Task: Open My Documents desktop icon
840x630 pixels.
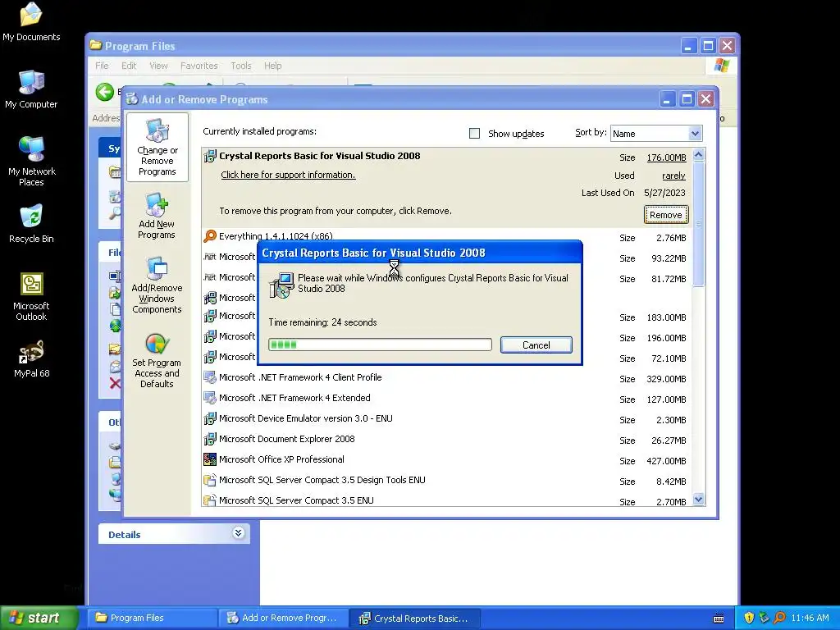Action: pyautogui.click(x=31, y=22)
